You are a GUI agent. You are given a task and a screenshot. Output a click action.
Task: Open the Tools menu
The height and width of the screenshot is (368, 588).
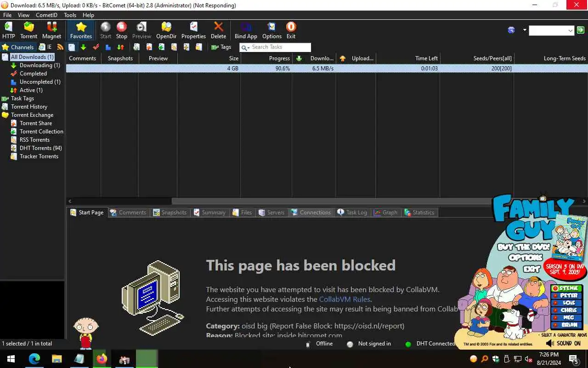point(70,15)
